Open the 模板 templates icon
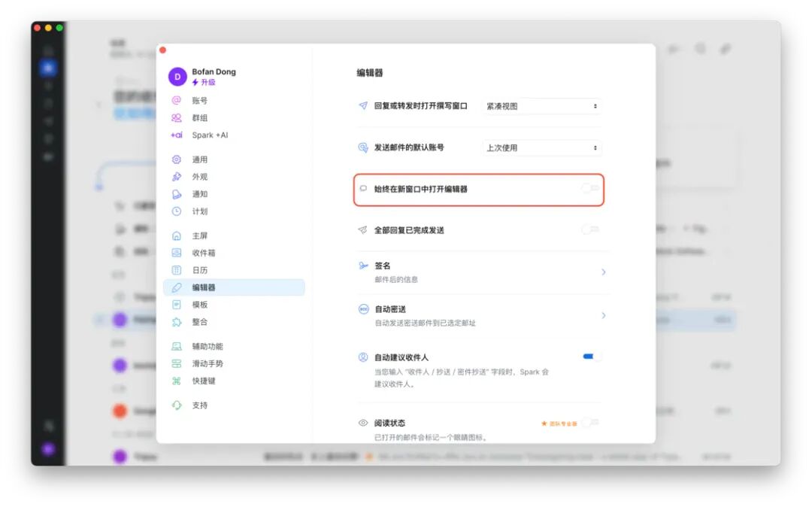The image size is (812, 507). coord(177,305)
